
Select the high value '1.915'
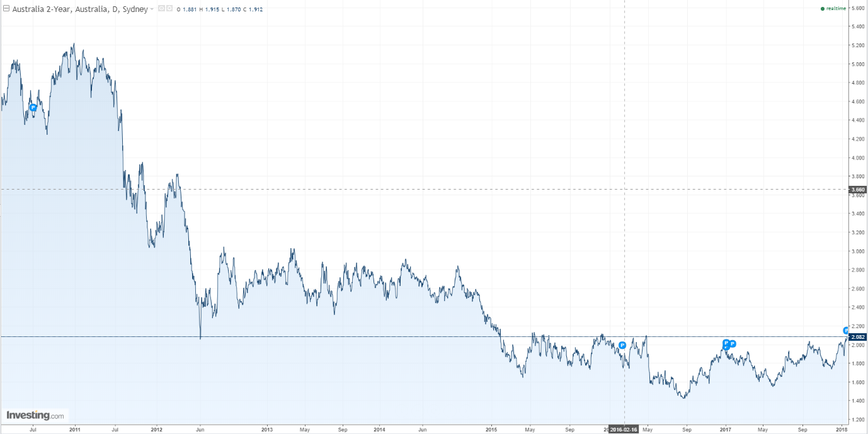pyautogui.click(x=213, y=9)
